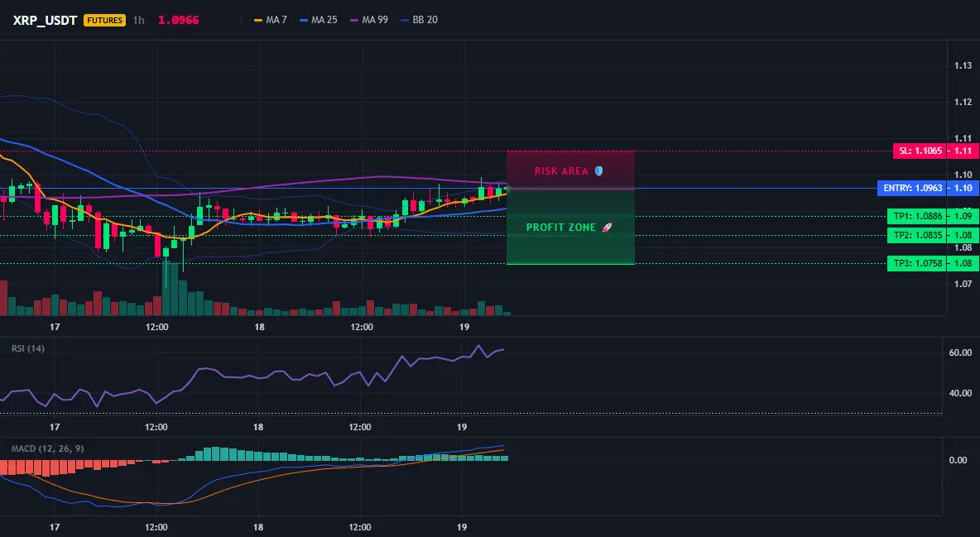Click the shield icon beside RISK AREA
This screenshot has width=980, height=537.
click(x=598, y=170)
